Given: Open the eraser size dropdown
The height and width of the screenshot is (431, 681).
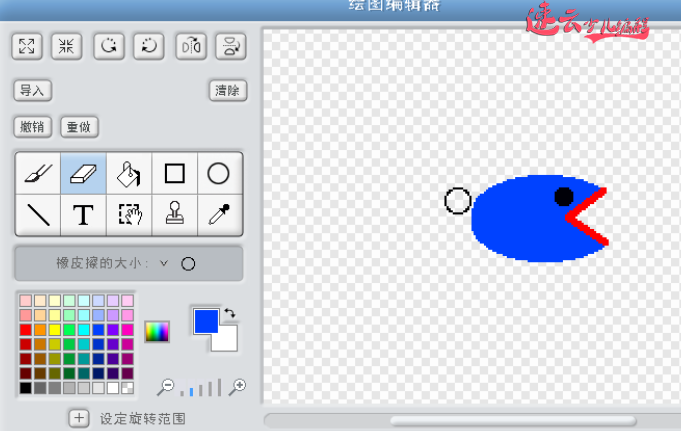Looking at the screenshot, I should coord(163,264).
